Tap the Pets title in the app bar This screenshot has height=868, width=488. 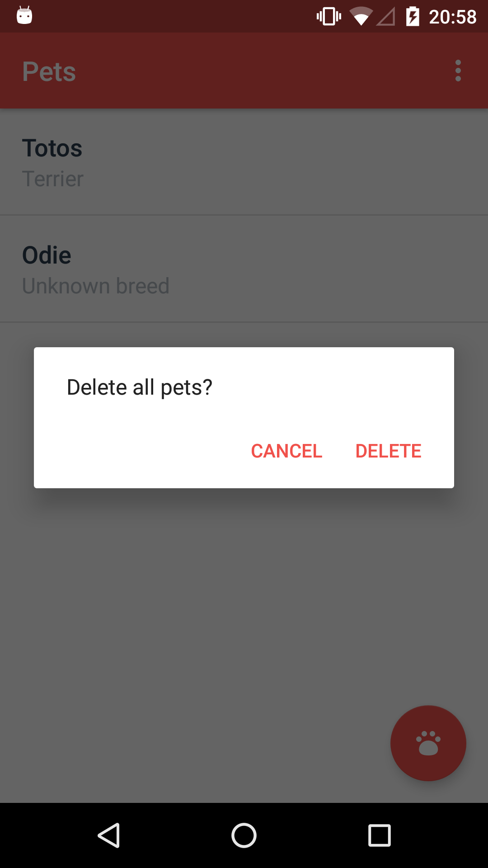pos(49,71)
